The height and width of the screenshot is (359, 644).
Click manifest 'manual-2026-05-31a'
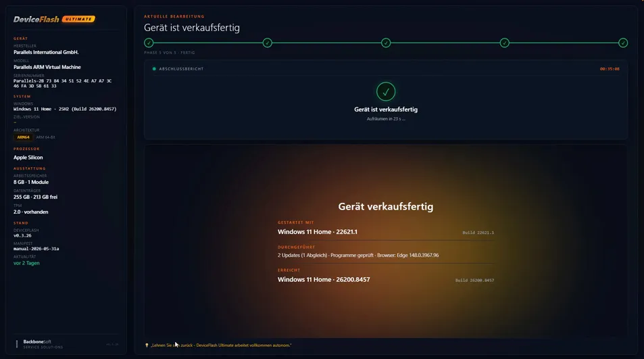pyautogui.click(x=36, y=249)
